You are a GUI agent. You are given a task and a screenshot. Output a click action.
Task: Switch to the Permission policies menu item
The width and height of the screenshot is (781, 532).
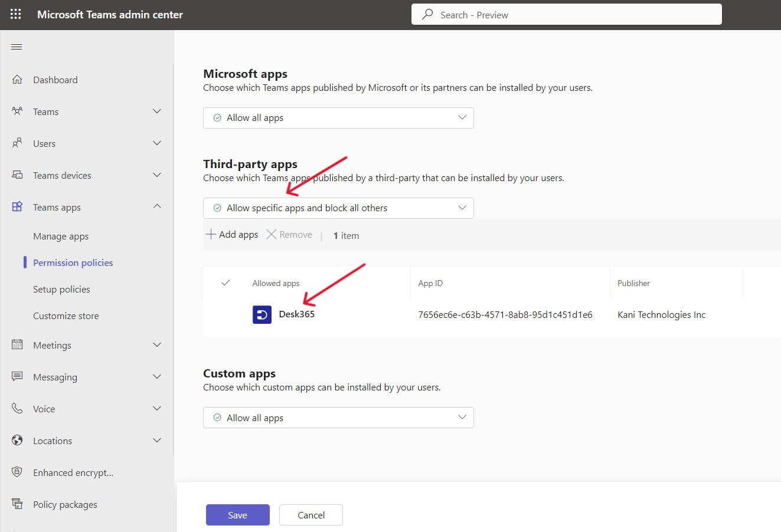click(72, 262)
